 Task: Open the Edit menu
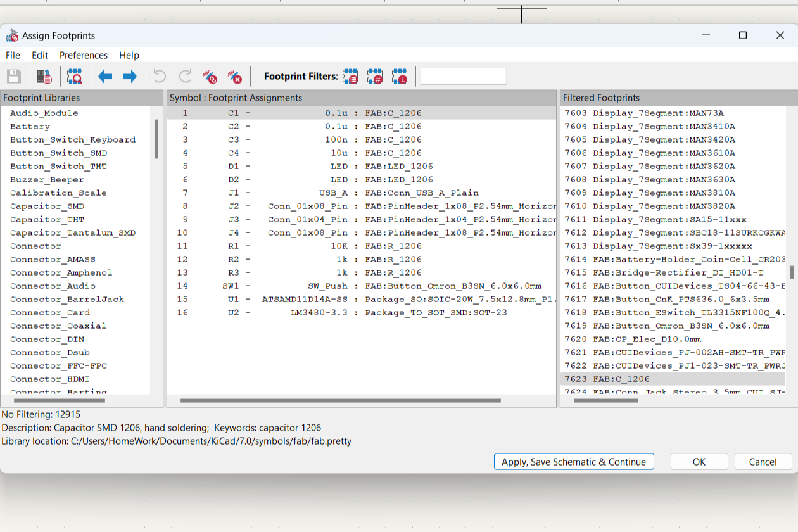tap(40, 55)
